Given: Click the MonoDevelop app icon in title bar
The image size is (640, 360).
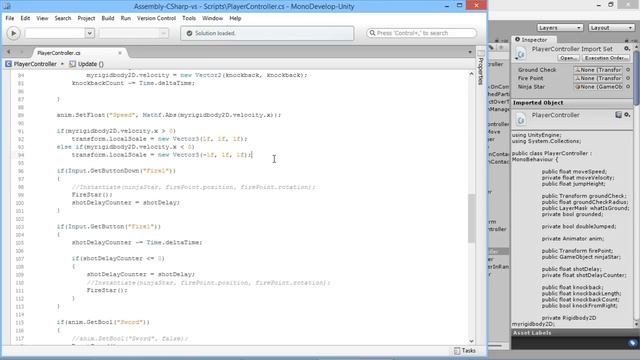Looking at the screenshot, I should 7,6.
